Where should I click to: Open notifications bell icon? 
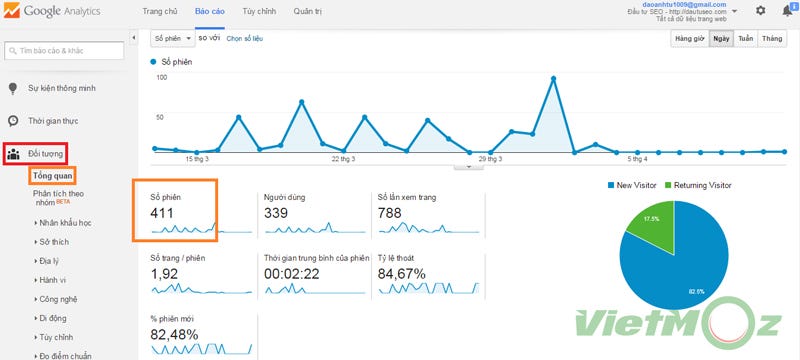[x=787, y=11]
